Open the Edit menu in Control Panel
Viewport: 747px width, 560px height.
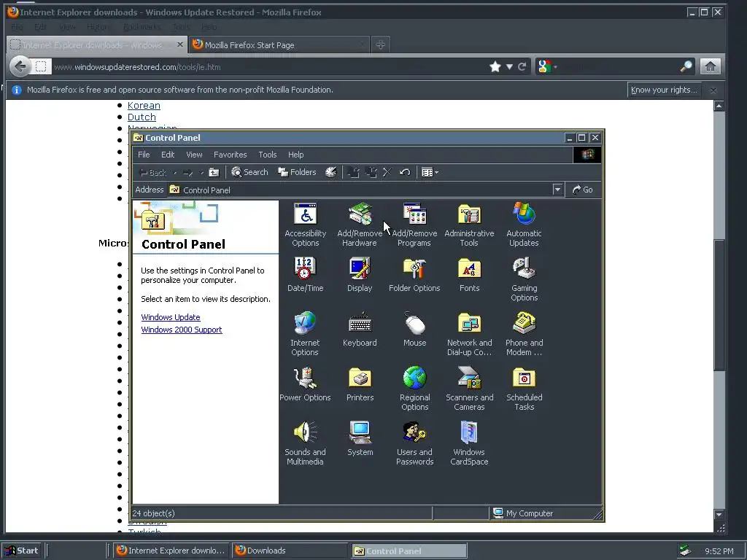[168, 155]
